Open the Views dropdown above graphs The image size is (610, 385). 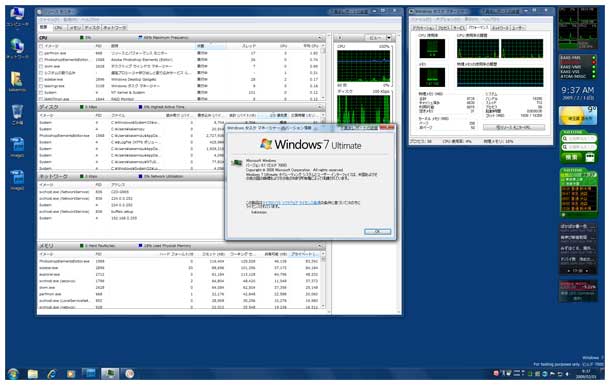[389, 38]
